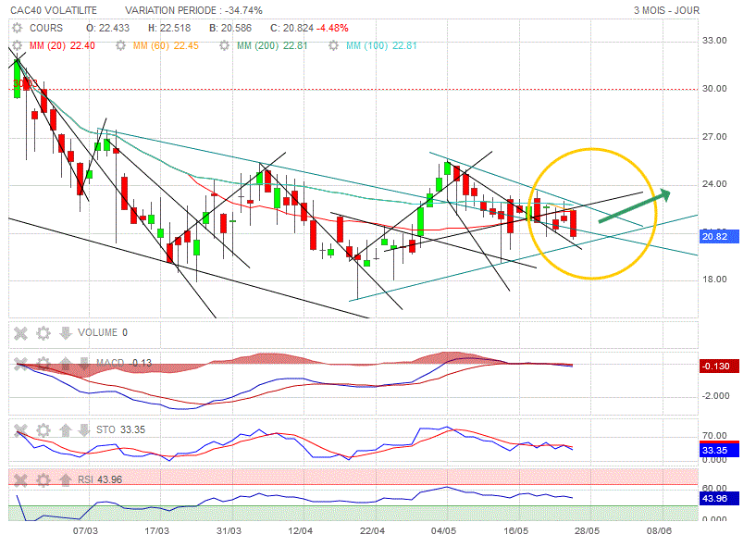Open settings gear for MM (100)

(x=333, y=46)
